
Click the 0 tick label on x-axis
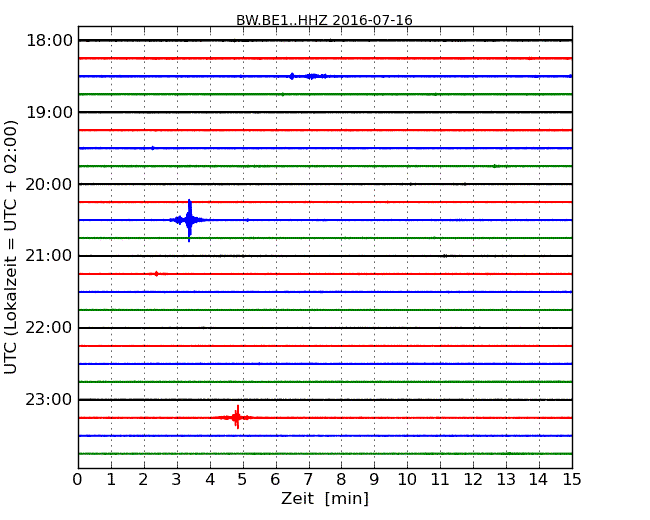[x=78, y=480]
